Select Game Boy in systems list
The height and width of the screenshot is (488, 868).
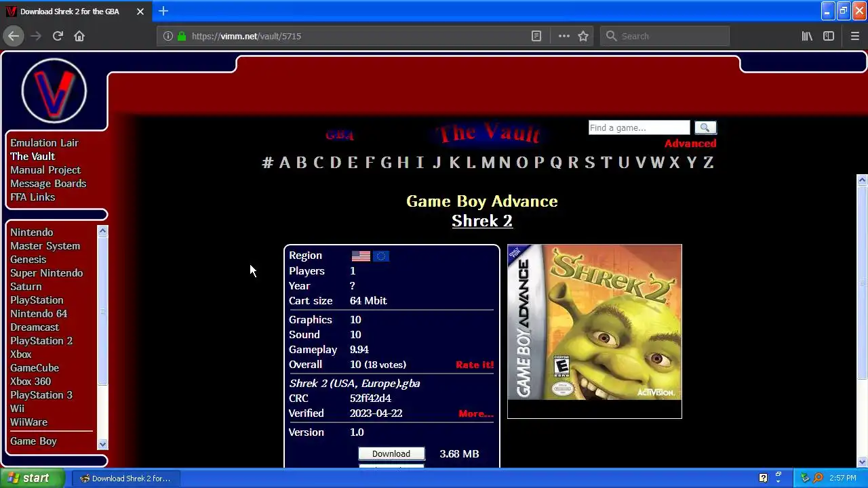tap(33, 441)
